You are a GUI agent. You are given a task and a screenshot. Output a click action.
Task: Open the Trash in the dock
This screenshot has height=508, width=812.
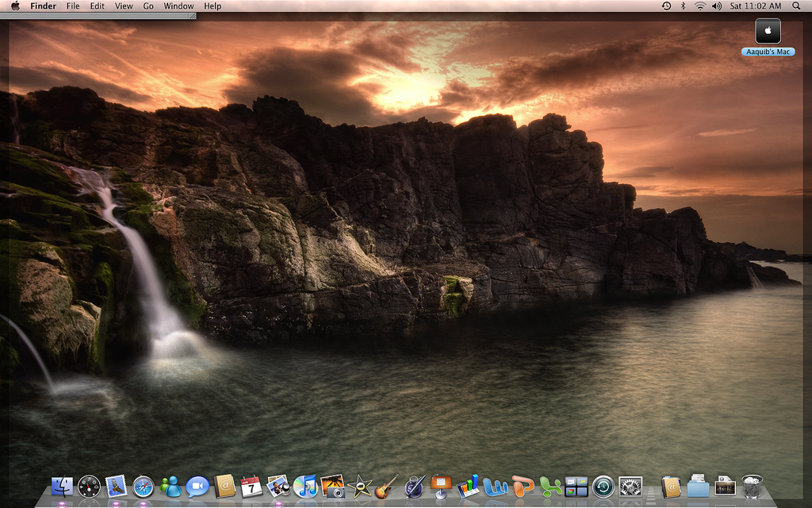tap(753, 486)
